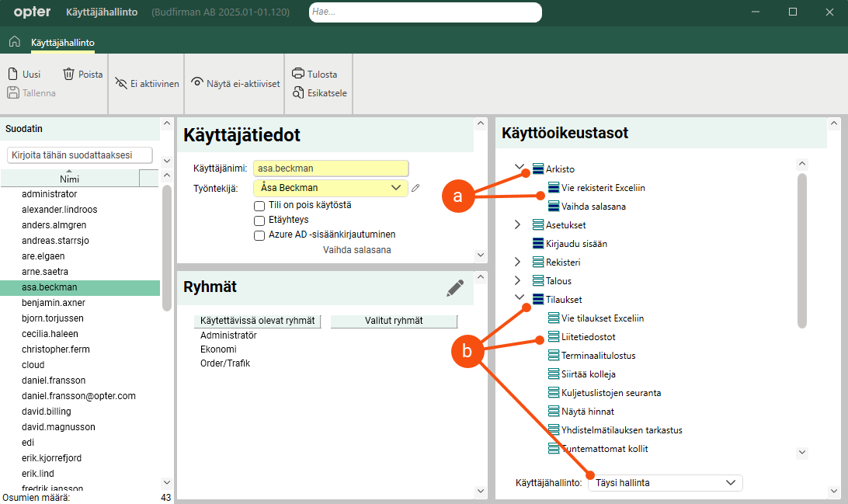Collapse the Tilaukset tree node
The height and width of the screenshot is (504, 848).
[x=519, y=299]
